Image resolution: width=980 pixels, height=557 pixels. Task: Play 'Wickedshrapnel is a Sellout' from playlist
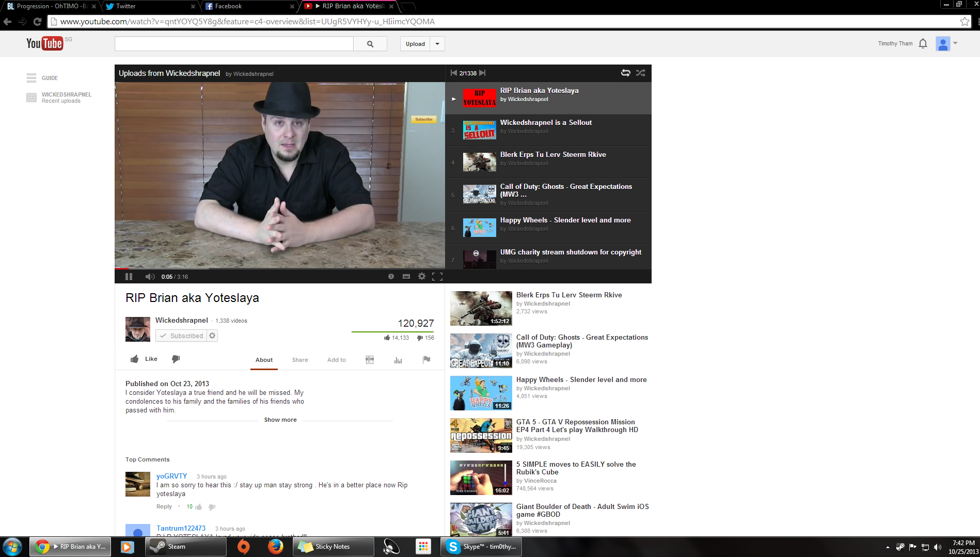coord(548,130)
